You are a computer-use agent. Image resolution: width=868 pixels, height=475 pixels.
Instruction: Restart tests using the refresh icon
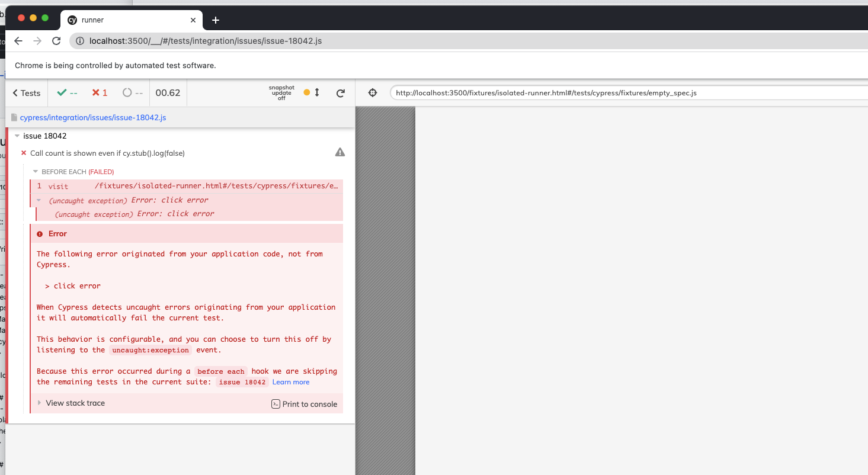click(x=341, y=93)
